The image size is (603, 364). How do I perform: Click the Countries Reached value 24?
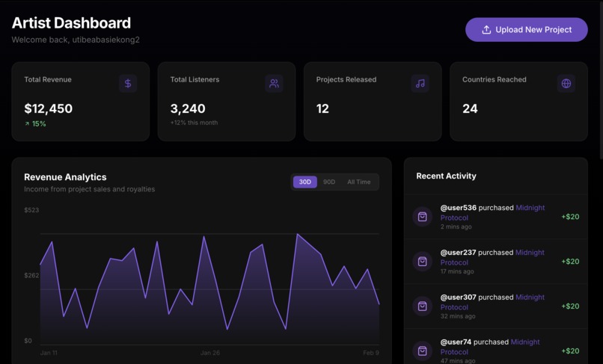pos(470,109)
